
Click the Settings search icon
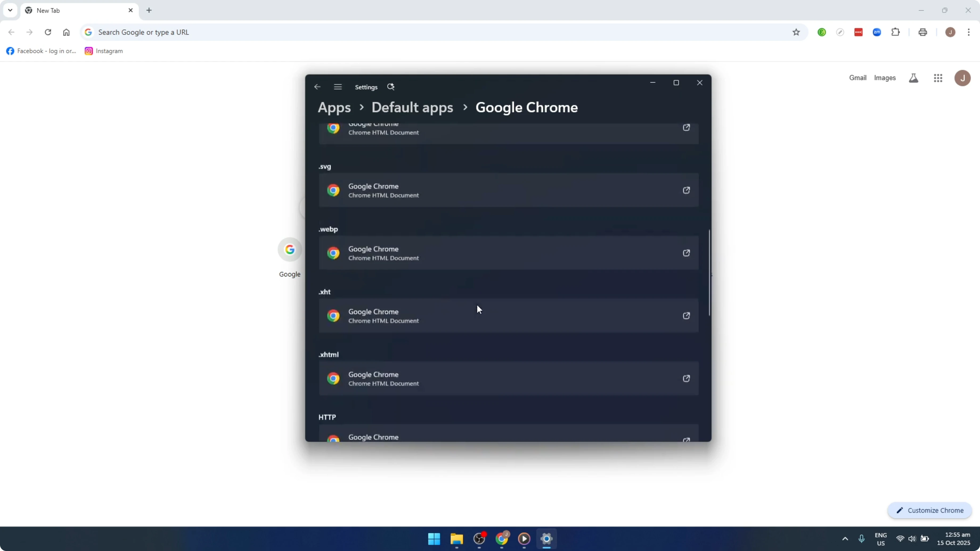pyautogui.click(x=391, y=87)
